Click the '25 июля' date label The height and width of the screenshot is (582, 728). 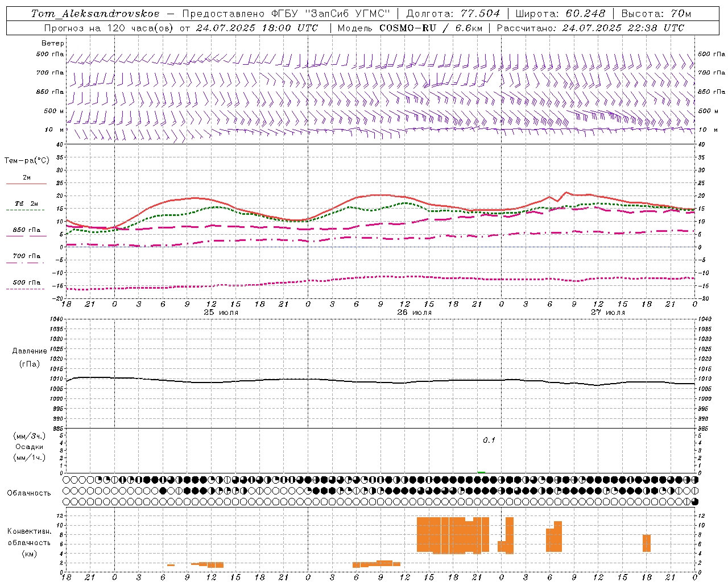coord(221,313)
